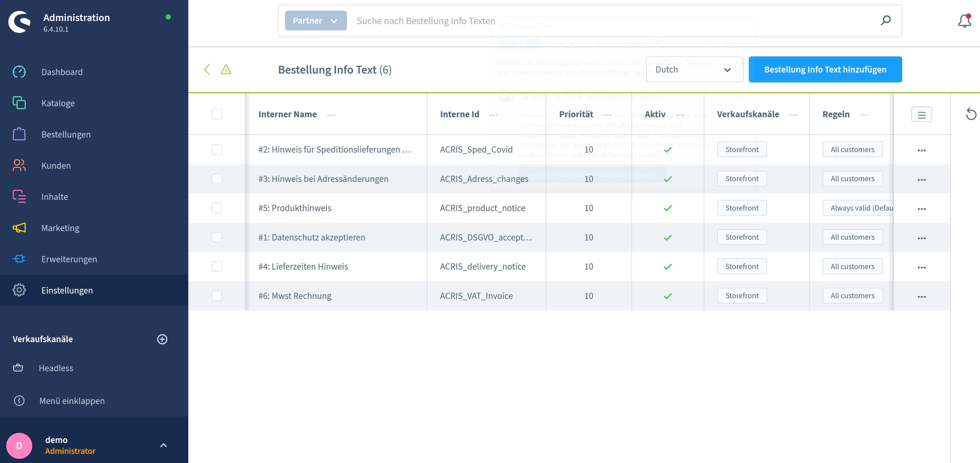The image size is (980, 463).
Task: Click the Erweiterungen navigation icon
Action: 19,259
